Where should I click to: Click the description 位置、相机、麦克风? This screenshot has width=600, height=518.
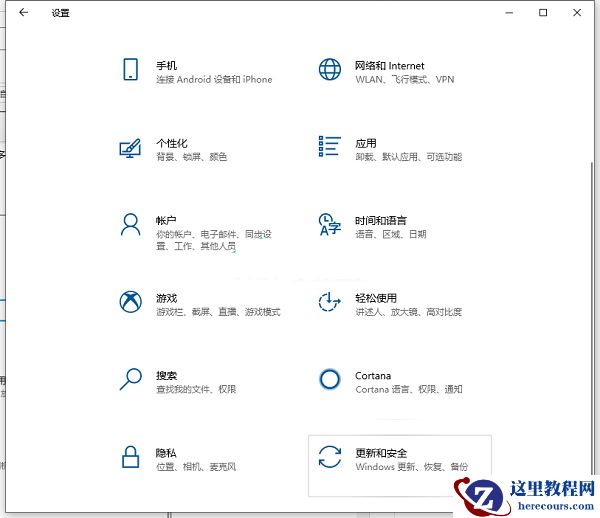(x=196, y=467)
